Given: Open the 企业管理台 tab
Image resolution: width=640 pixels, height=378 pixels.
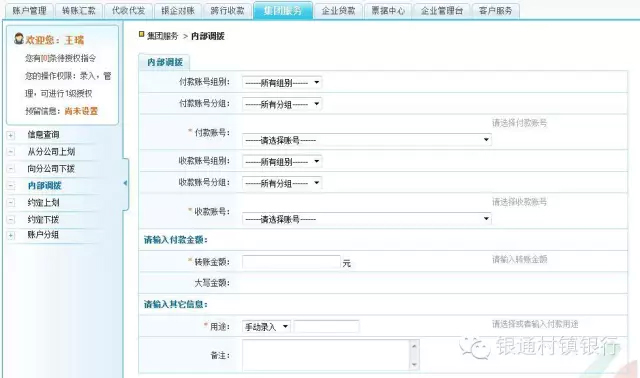Looking at the screenshot, I should (442, 11).
